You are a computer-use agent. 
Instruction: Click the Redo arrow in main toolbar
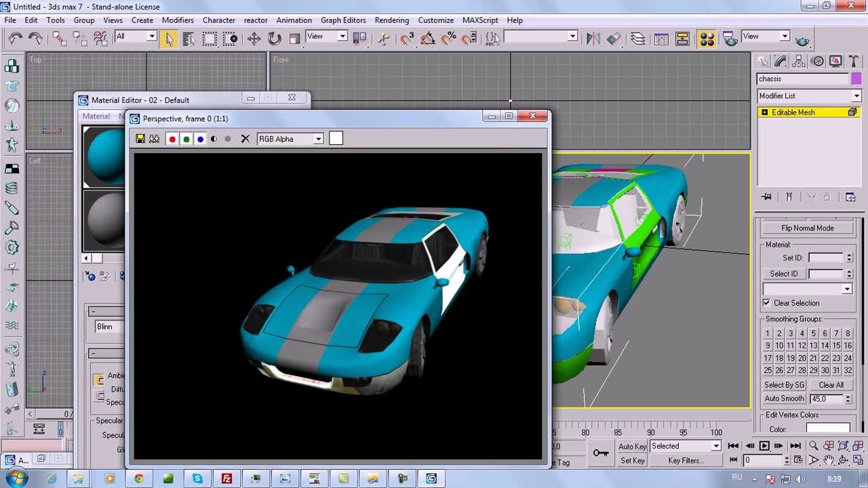pos(35,39)
